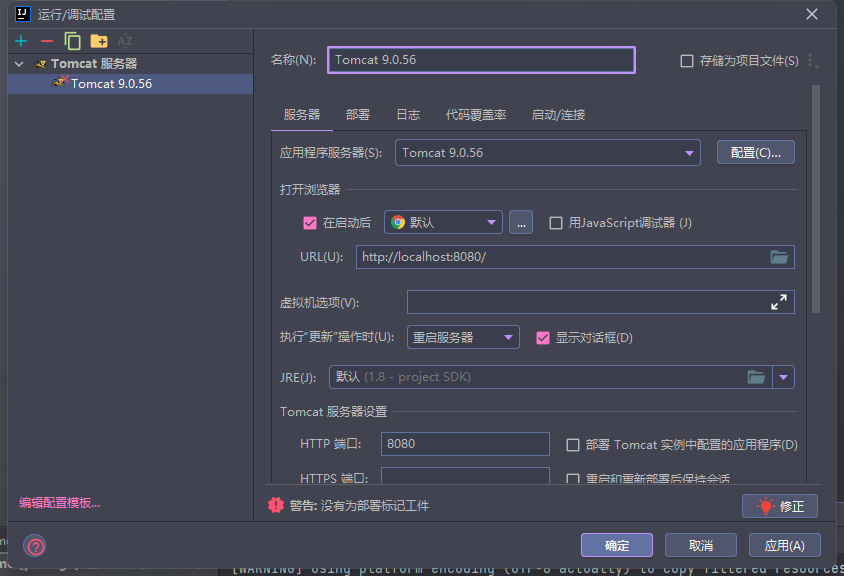The height and width of the screenshot is (576, 844).
Task: Focus the configuration name field
Action: (x=481, y=60)
